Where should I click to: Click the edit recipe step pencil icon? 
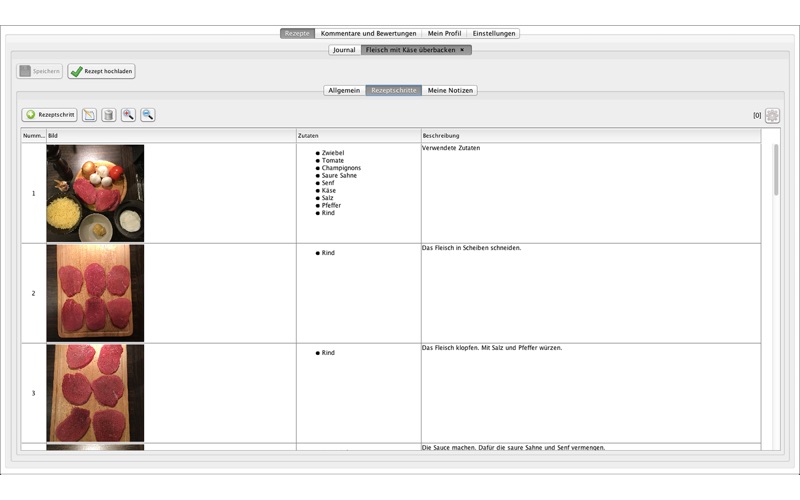click(89, 115)
